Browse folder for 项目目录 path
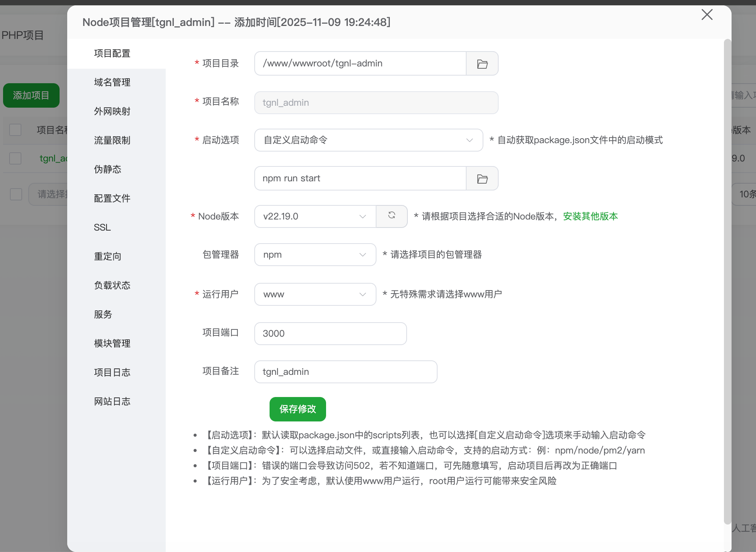This screenshot has width=756, height=552. [482, 63]
